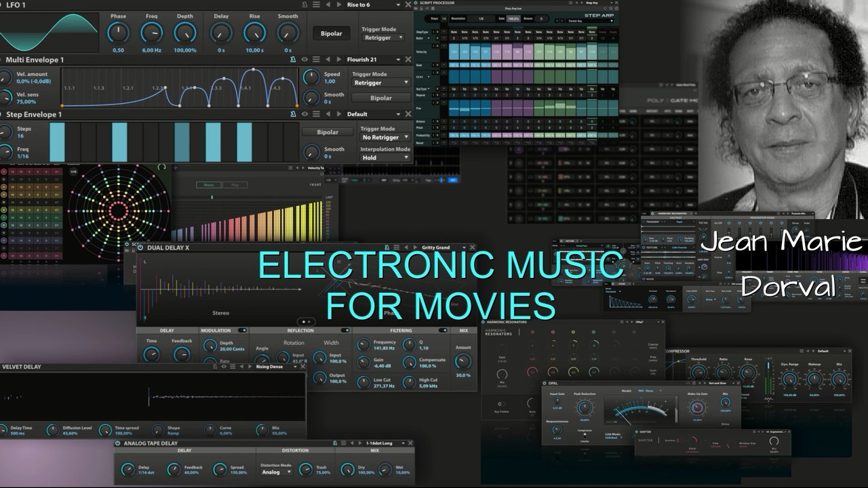Click the metronome sync icon in LFO 1 header

pyautogui.click(x=303, y=5)
